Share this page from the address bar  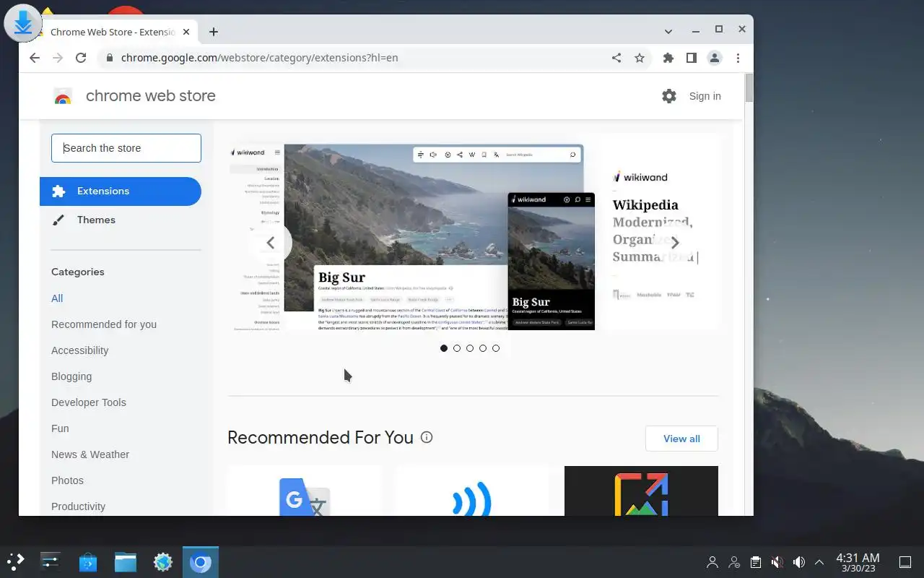[x=616, y=58]
